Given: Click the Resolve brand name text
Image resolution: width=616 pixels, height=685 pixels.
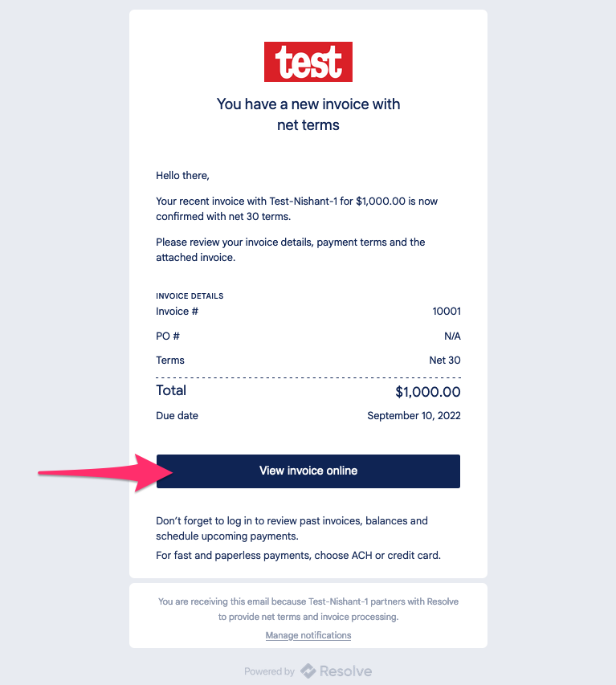Looking at the screenshot, I should pos(345,671).
